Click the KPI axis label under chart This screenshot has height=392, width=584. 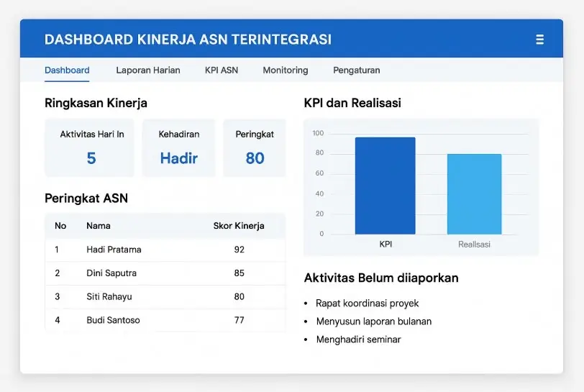[385, 244]
